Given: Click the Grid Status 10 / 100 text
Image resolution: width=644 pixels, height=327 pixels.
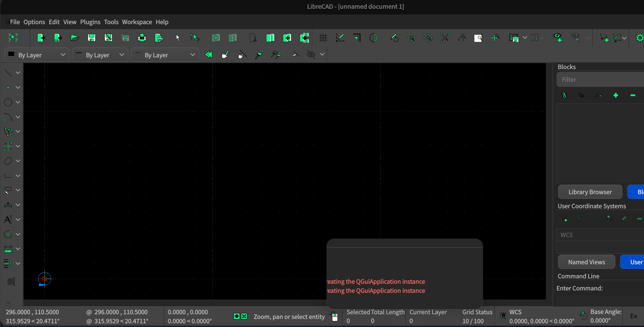Looking at the screenshot, I should [x=473, y=321].
